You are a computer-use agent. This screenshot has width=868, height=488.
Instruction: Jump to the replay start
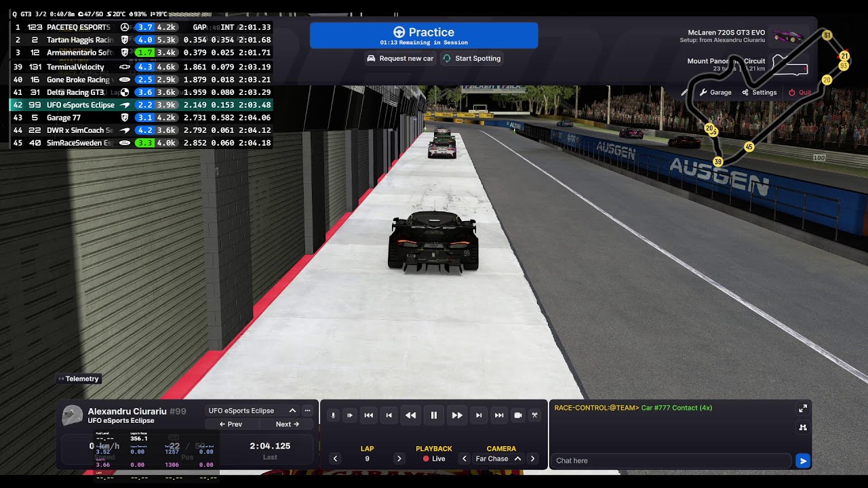[369, 415]
